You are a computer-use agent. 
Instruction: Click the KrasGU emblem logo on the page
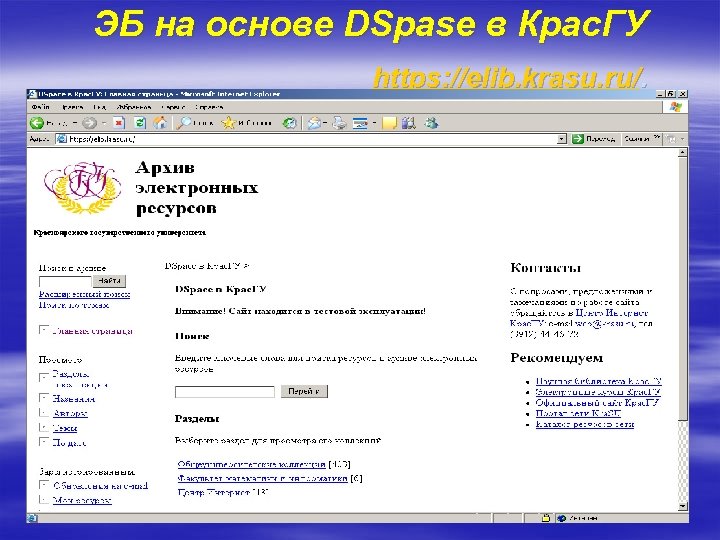pos(83,187)
